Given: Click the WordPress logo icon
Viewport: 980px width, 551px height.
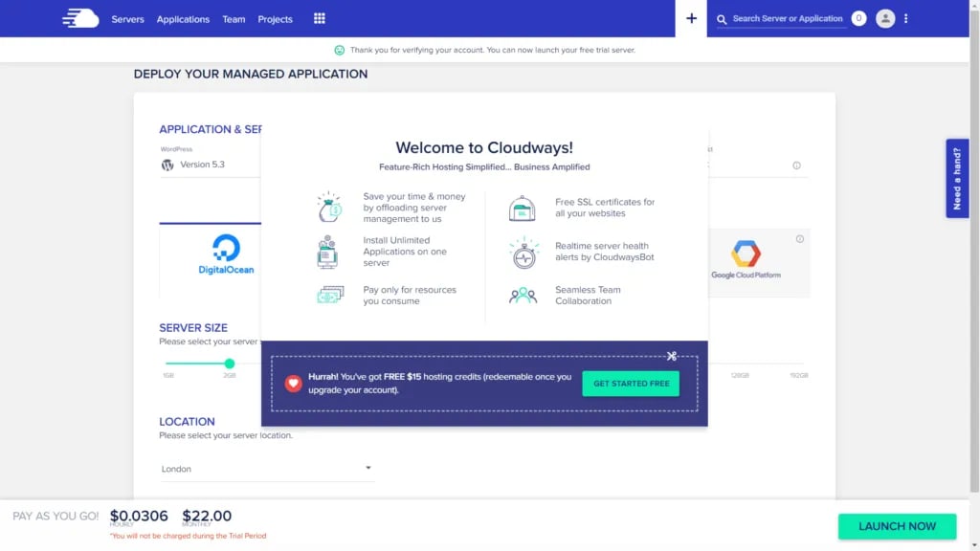Looking at the screenshot, I should [167, 165].
